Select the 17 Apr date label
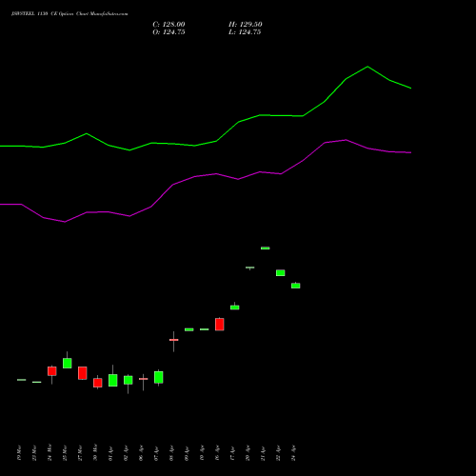 pos(232,453)
